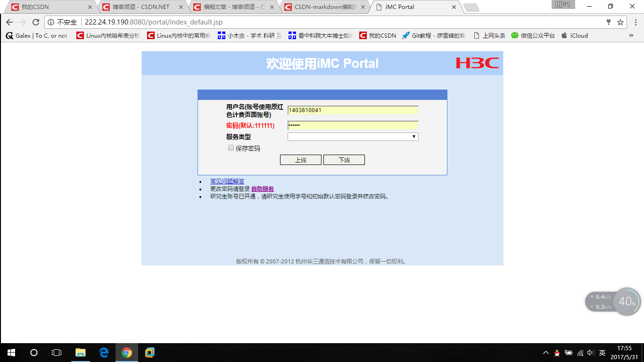Open the 常见问题解答 link
This screenshot has height=362, width=644.
pyautogui.click(x=227, y=181)
